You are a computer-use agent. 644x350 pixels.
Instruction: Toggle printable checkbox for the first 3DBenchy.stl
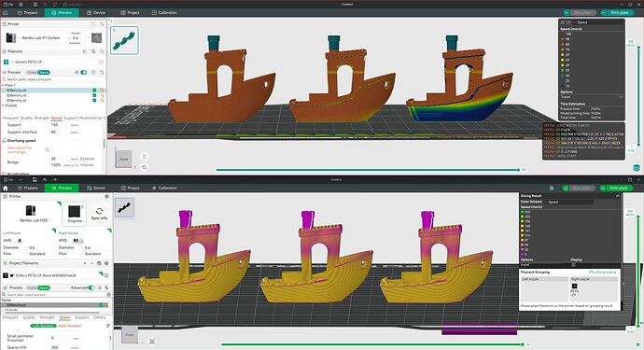[x=94, y=91]
